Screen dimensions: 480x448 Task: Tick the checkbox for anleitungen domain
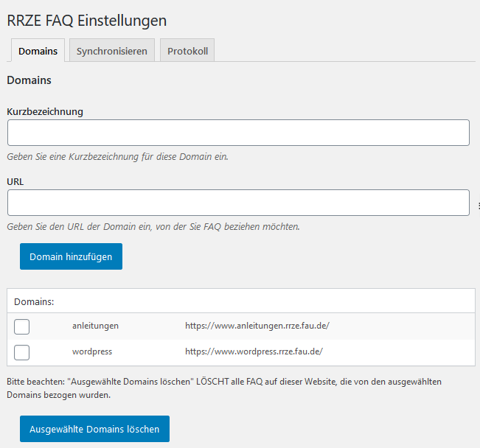(x=22, y=326)
